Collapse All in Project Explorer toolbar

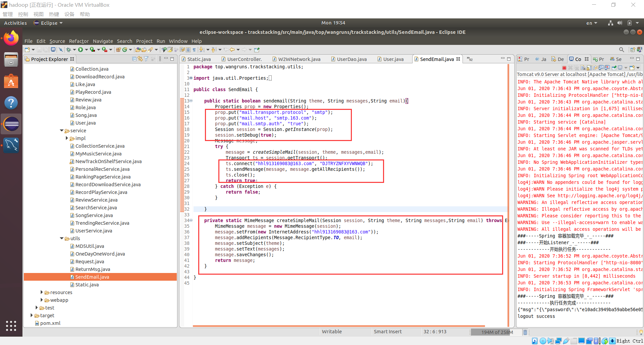[x=135, y=59]
